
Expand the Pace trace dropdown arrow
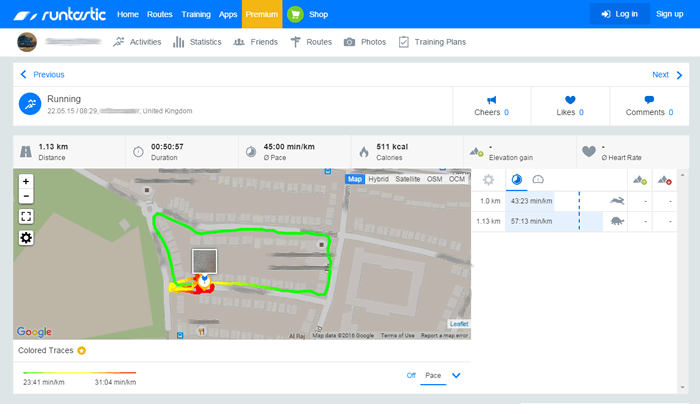456,376
